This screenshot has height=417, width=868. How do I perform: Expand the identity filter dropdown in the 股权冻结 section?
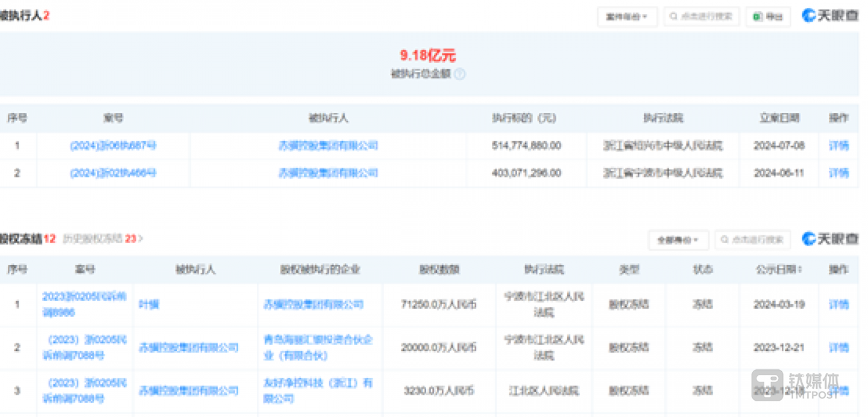point(678,240)
